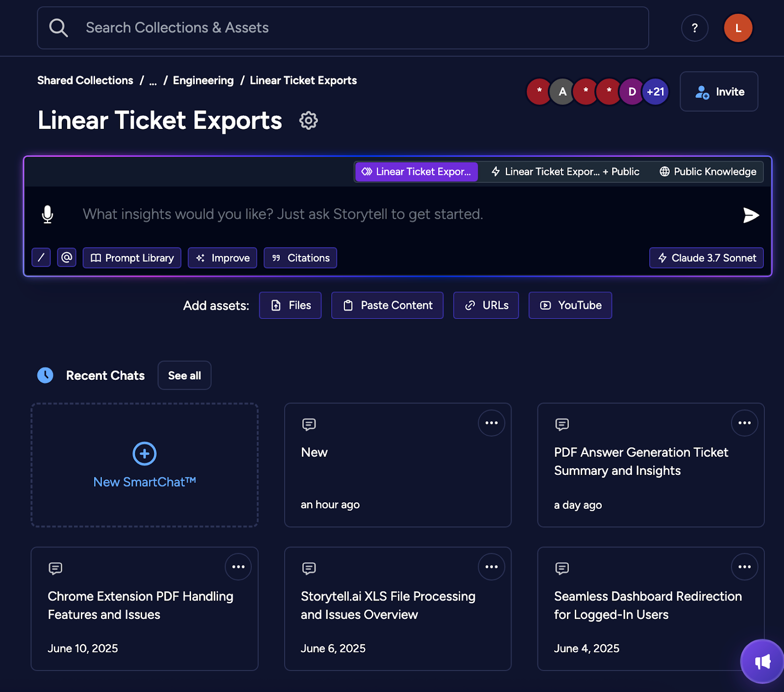This screenshot has width=784, height=692.
Task: Open the New SmartChat card
Action: (x=145, y=465)
